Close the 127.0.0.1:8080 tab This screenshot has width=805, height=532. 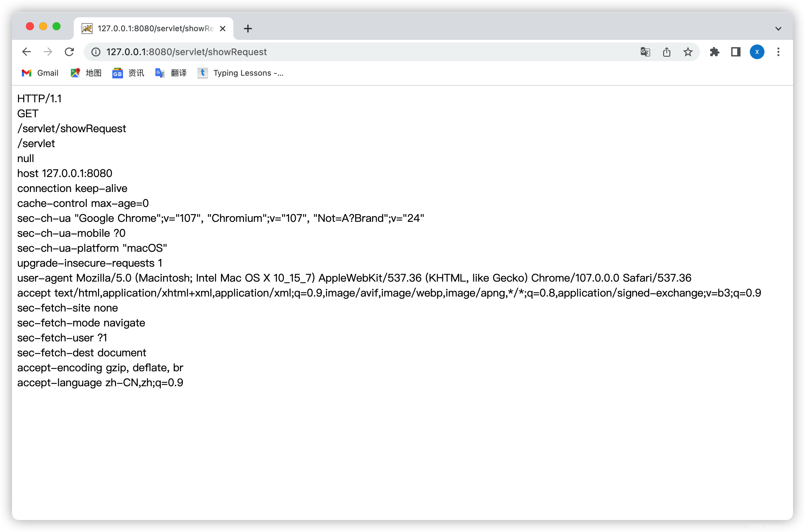click(223, 29)
